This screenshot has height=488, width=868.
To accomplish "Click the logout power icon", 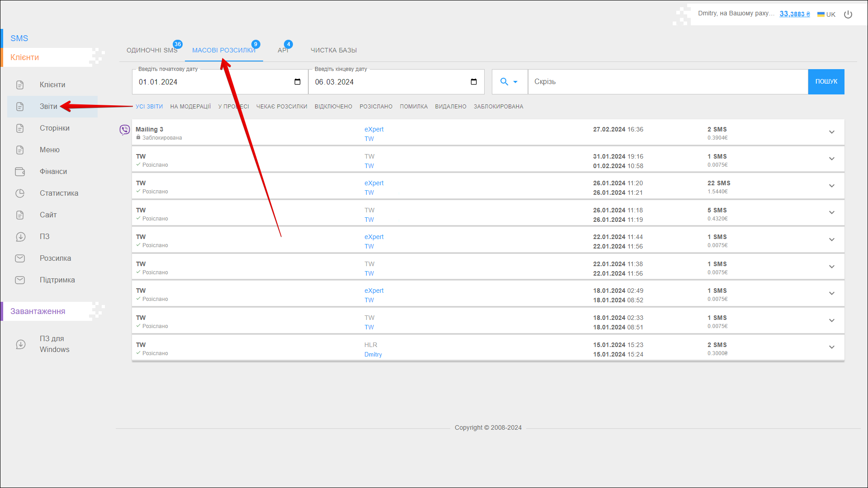I will 848,14.
